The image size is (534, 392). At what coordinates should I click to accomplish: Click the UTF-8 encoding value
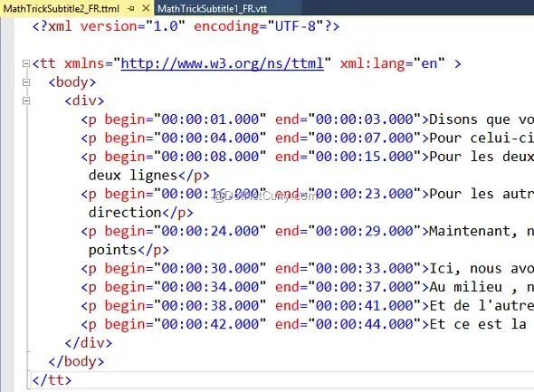(295, 26)
